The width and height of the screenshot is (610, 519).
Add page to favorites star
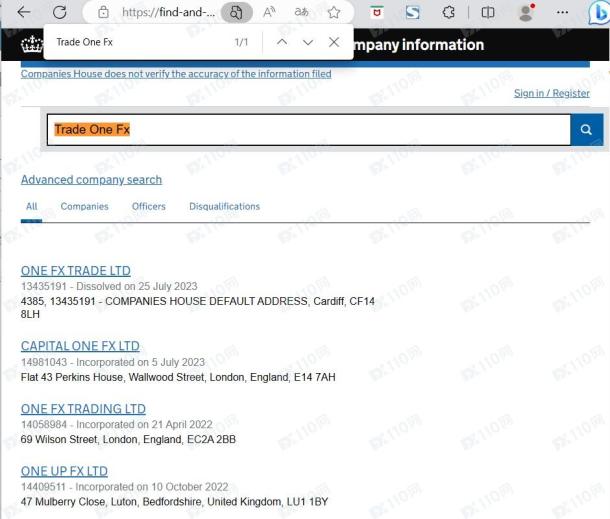click(x=333, y=12)
